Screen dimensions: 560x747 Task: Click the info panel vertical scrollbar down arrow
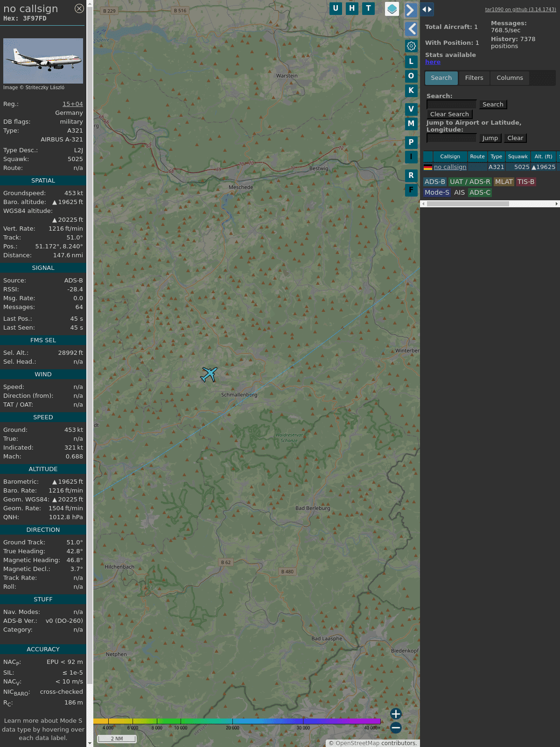coord(90,743)
